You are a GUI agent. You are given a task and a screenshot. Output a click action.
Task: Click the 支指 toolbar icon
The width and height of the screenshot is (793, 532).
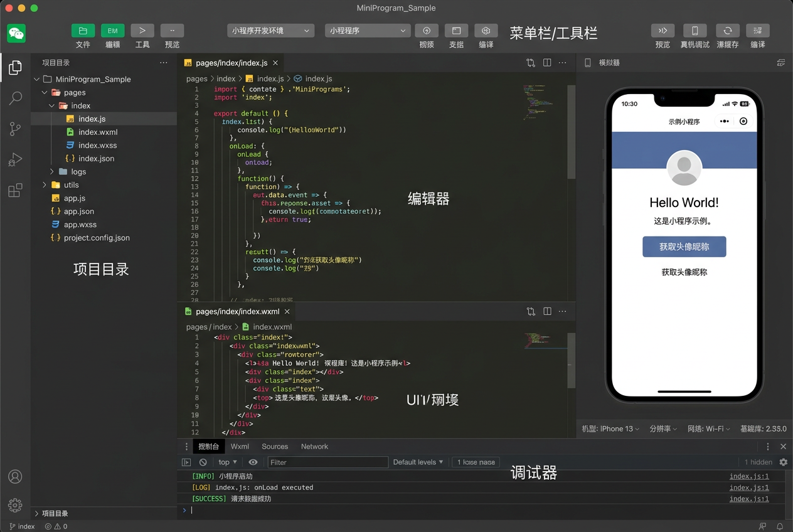[x=456, y=31]
